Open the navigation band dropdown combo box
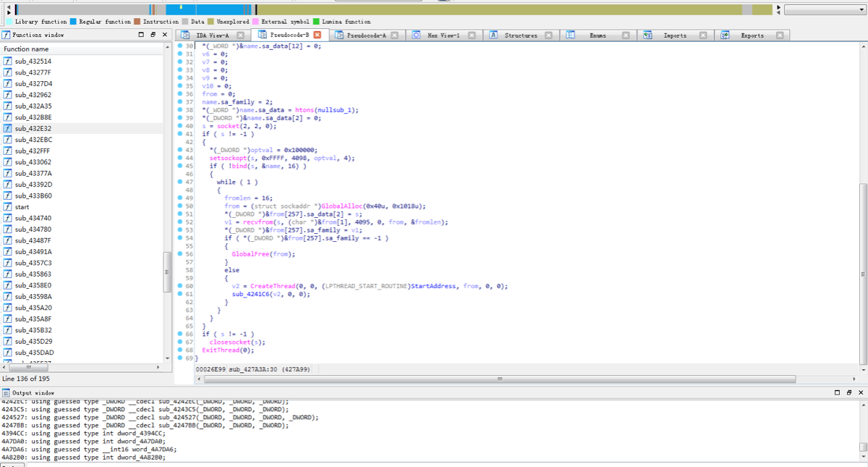This screenshot has height=467, width=868. [x=825, y=10]
